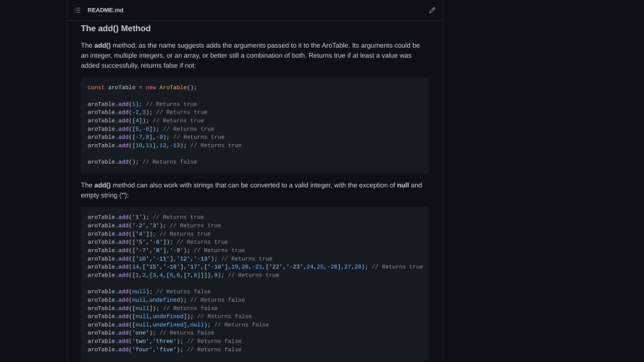644x362 pixels.
Task: Click the 'aroTable.add([5,-6]);' code line
Action: [x=151, y=129]
